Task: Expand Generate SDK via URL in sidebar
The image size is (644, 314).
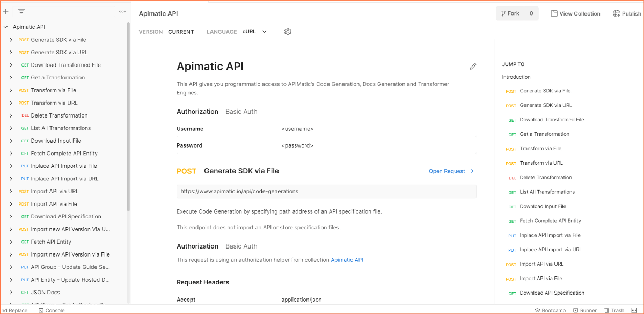Action: [x=11, y=53]
